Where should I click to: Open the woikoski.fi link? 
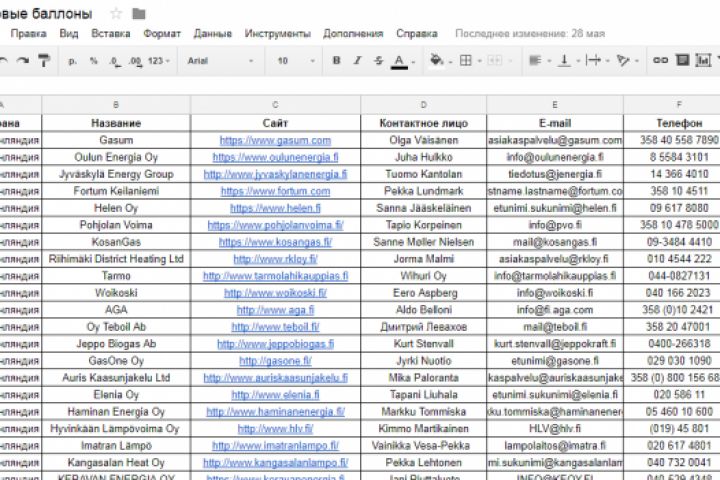click(275, 293)
